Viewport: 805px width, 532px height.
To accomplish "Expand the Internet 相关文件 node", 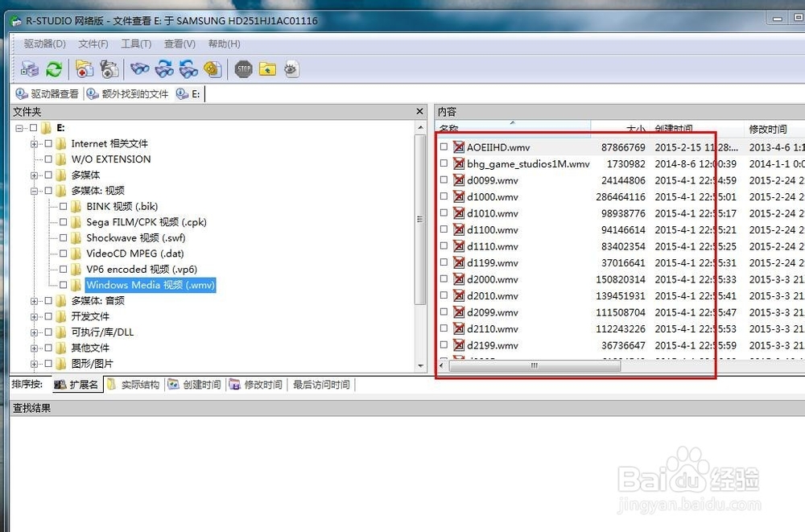I will point(34,144).
